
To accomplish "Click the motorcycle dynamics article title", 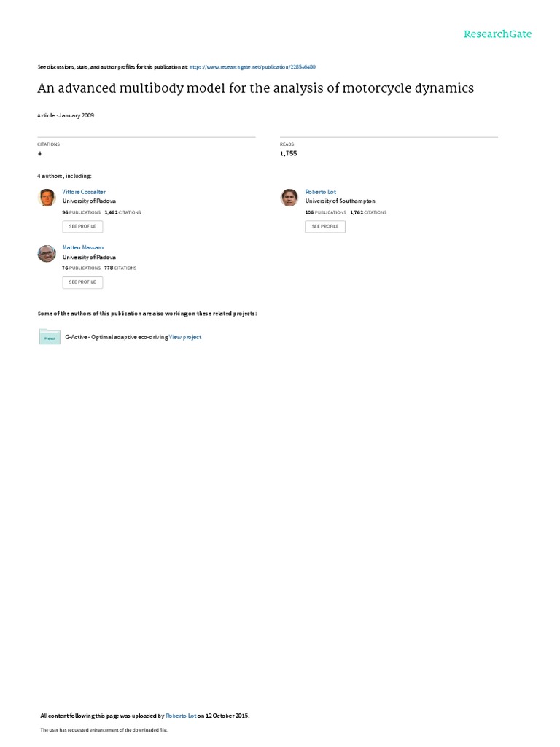I will [256, 88].
